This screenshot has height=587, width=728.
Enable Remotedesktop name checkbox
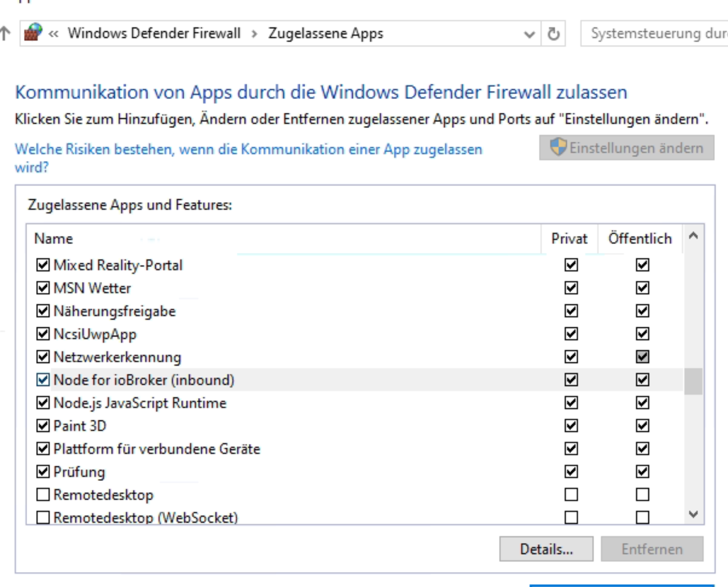[x=43, y=494]
